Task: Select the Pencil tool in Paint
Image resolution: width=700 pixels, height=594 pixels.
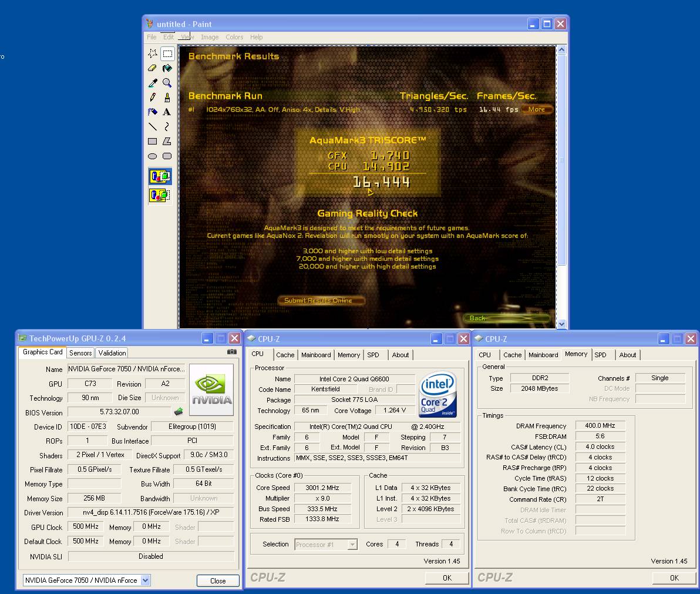Action: (x=153, y=98)
